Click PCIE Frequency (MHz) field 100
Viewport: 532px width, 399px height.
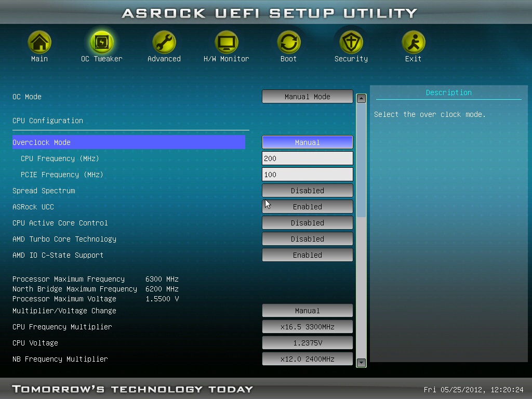pyautogui.click(x=308, y=175)
